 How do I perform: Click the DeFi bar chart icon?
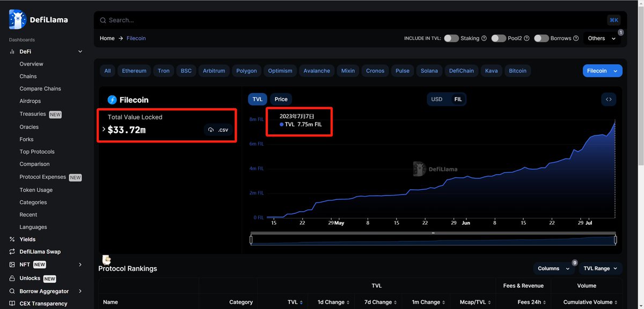pos(12,52)
